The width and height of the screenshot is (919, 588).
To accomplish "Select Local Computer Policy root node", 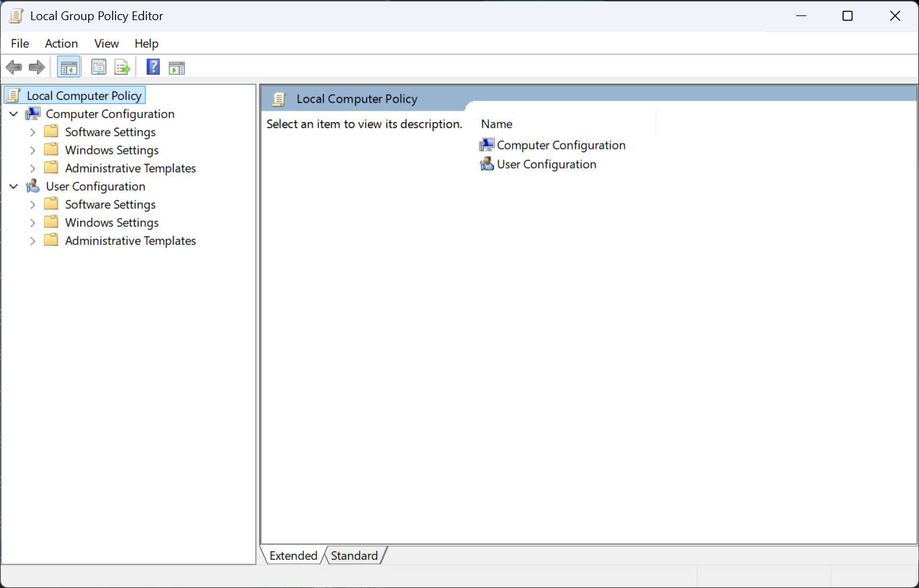I will (x=84, y=96).
